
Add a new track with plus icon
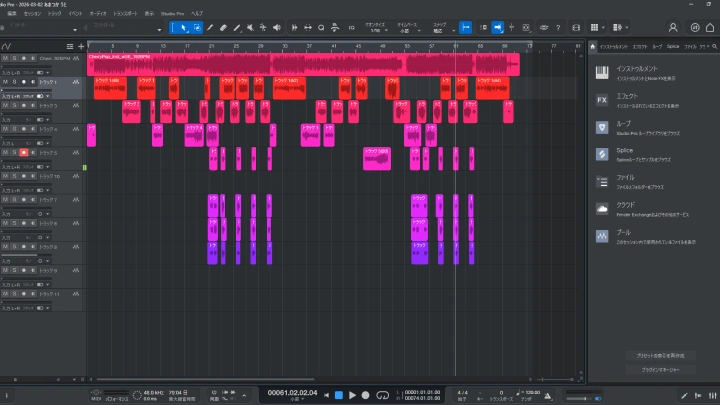coord(81,46)
